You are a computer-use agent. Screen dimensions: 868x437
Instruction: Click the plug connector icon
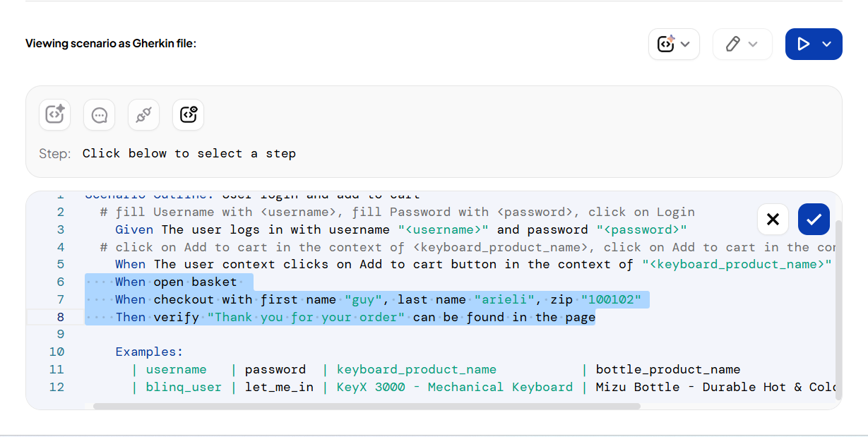(144, 114)
